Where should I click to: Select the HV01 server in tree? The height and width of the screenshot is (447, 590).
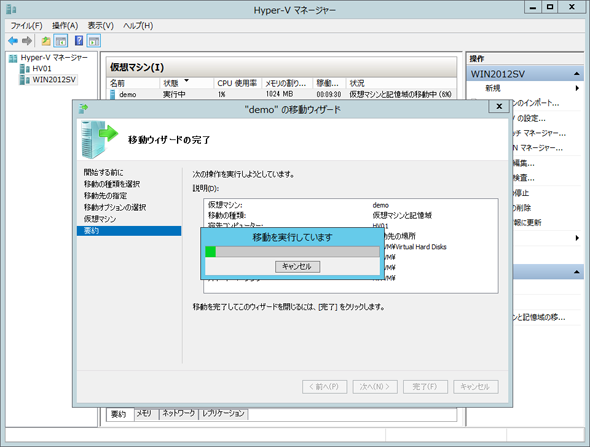(x=41, y=68)
